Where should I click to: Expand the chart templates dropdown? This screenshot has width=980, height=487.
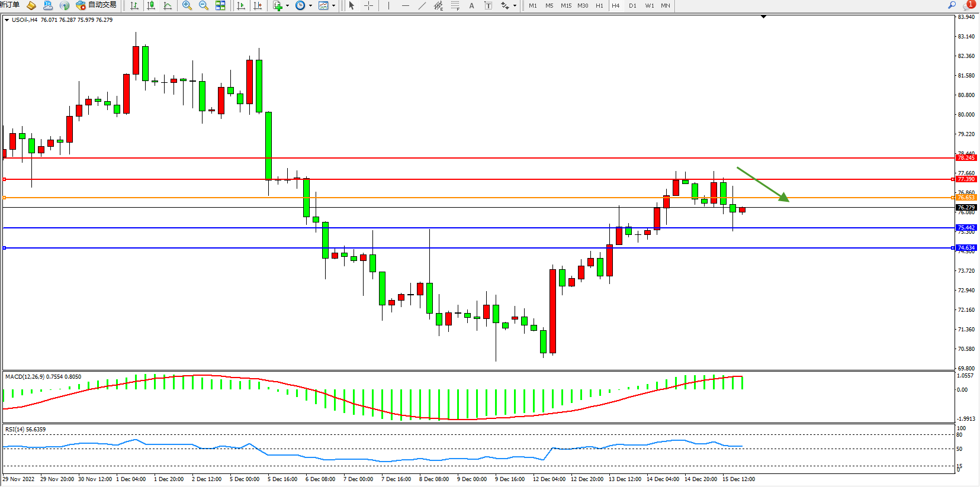(333, 6)
